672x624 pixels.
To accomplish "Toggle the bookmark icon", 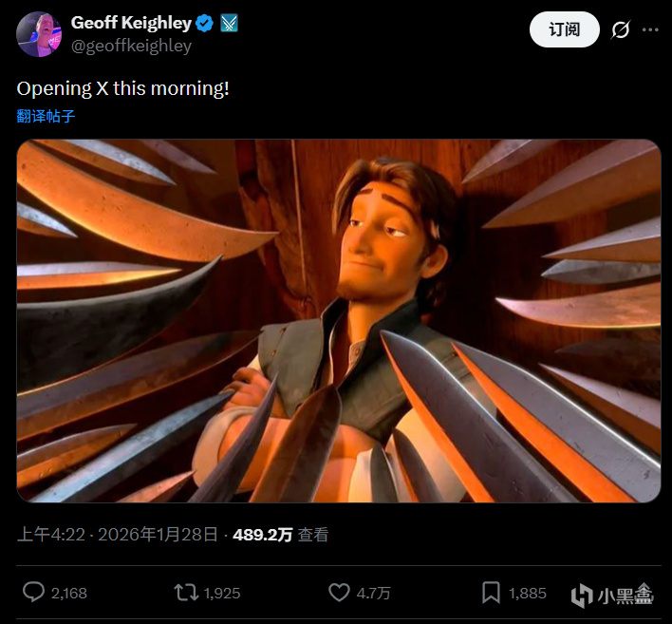I will click(491, 593).
